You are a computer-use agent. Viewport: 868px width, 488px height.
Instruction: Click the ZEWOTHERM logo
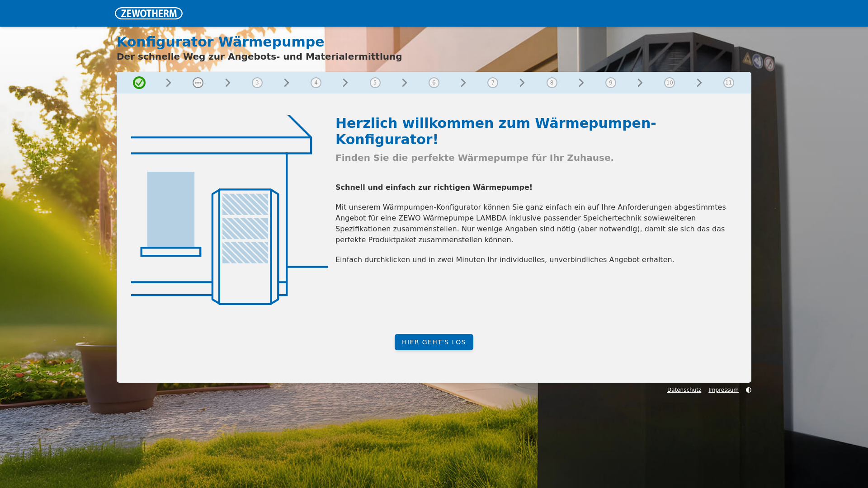(148, 14)
